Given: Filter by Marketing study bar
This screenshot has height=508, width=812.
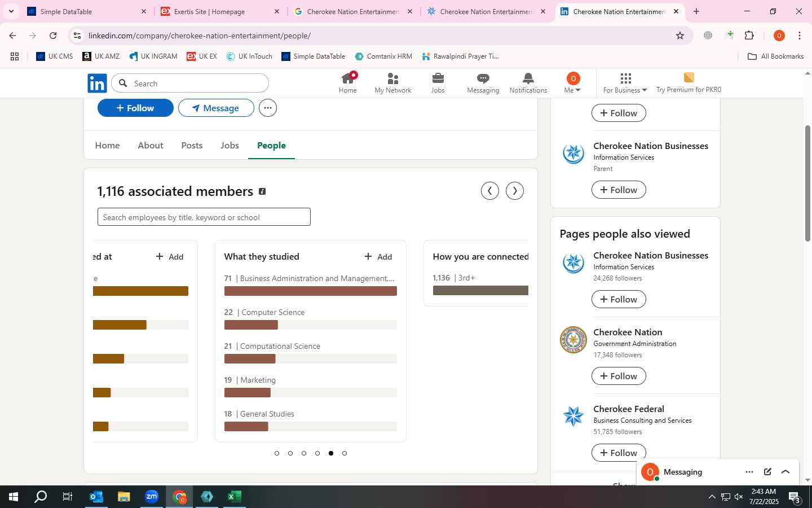Looking at the screenshot, I should (x=310, y=392).
